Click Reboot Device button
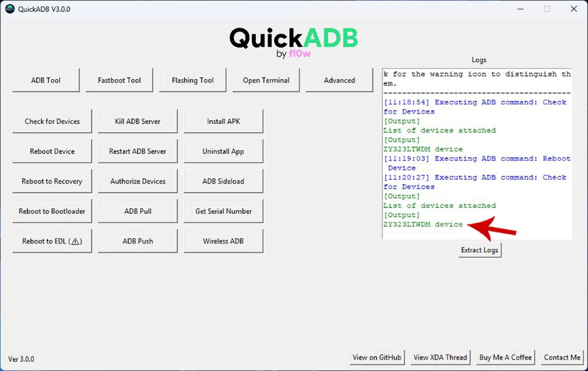The height and width of the screenshot is (371, 588). click(x=52, y=151)
